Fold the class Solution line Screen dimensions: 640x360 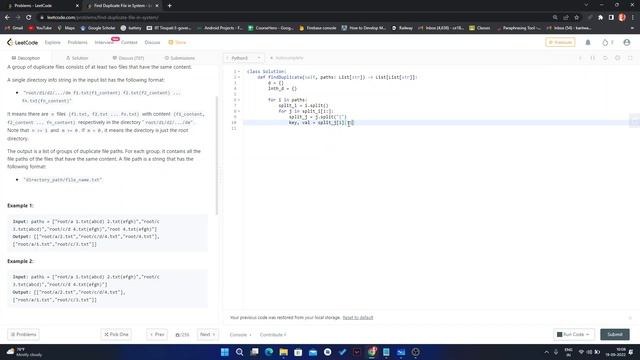tap(239, 71)
